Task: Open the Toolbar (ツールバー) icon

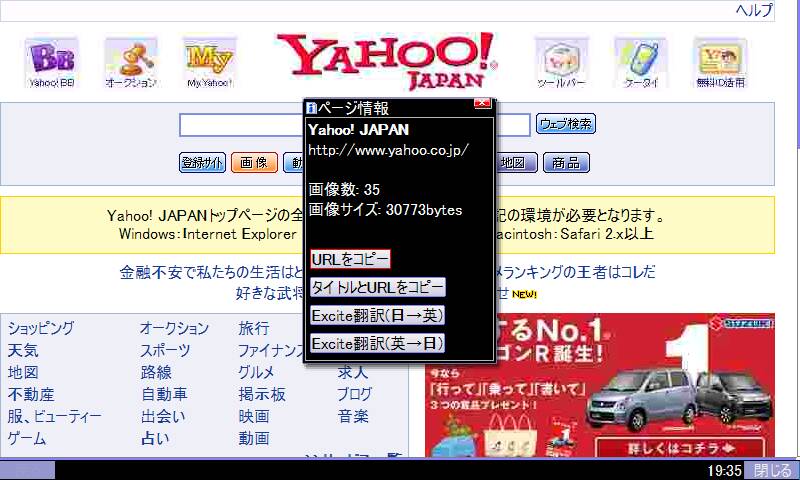Action: pyautogui.click(x=562, y=62)
